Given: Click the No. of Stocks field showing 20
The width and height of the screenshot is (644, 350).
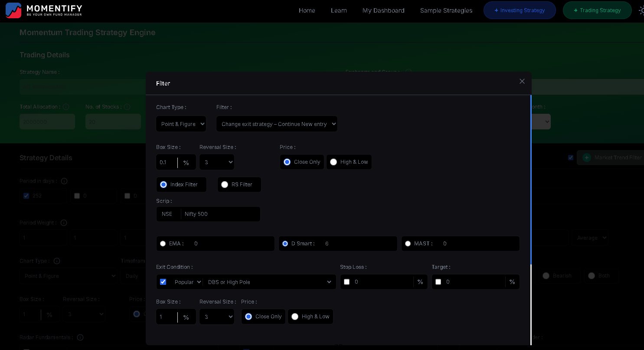Looking at the screenshot, I should pos(113,122).
